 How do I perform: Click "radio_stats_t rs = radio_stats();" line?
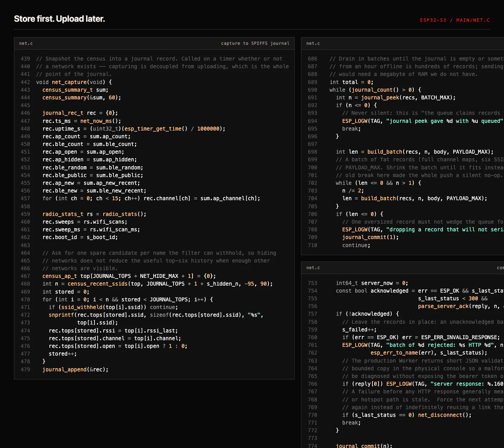[x=94, y=214]
